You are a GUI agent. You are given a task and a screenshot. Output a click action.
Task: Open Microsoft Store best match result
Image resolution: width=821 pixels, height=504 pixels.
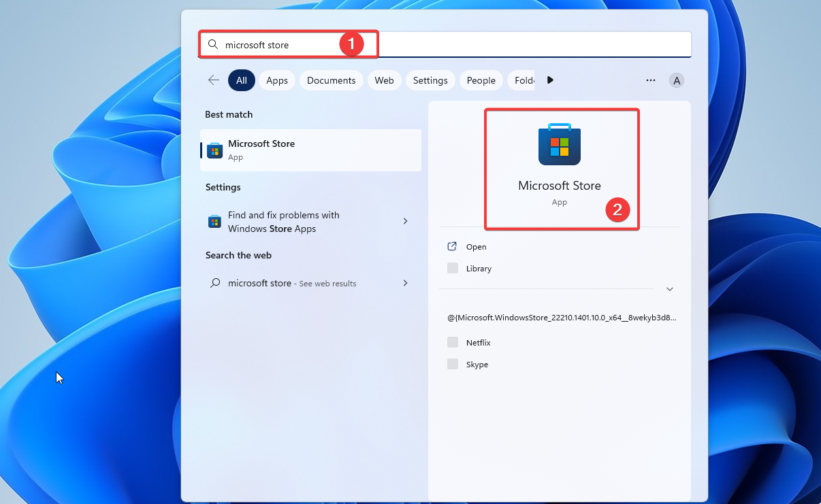(x=310, y=150)
